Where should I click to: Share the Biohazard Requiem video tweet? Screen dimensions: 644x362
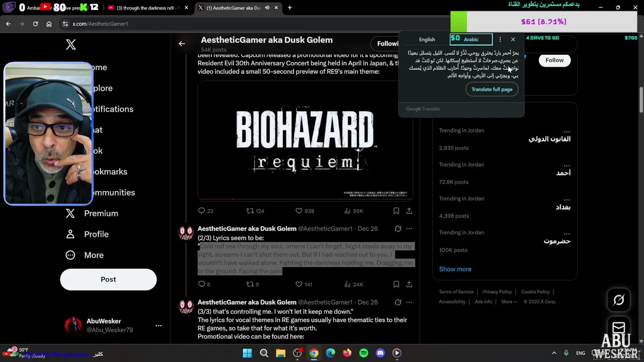409,211
